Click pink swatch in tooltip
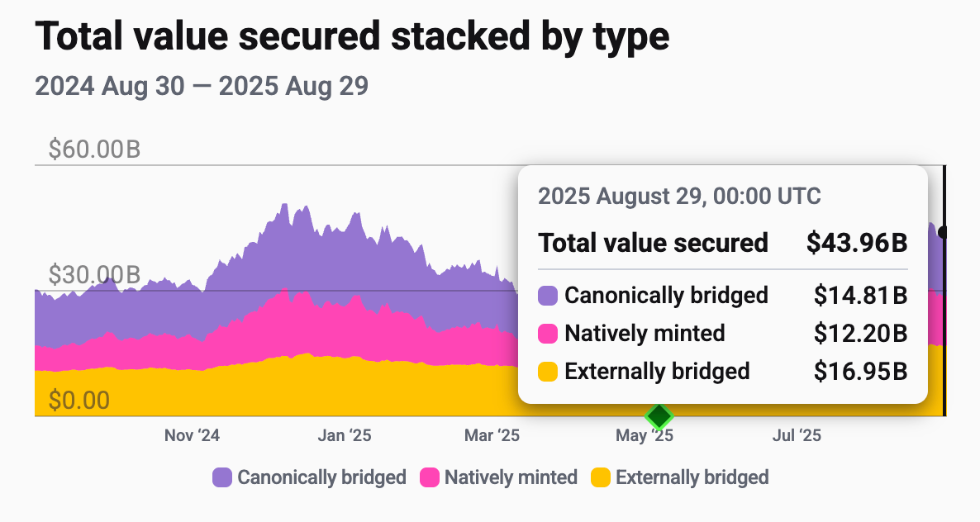The height and width of the screenshot is (522, 980). (x=548, y=334)
